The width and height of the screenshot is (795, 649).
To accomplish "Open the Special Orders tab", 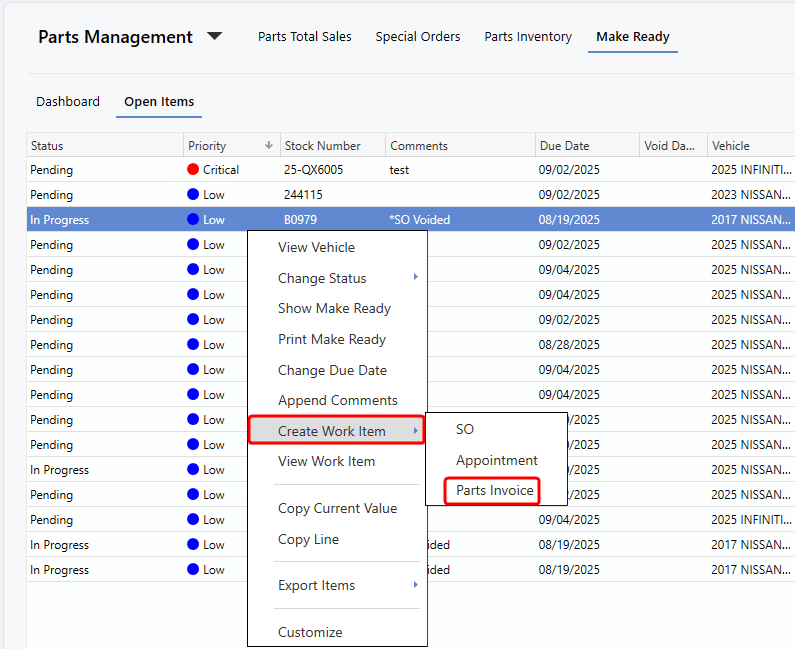I will [418, 37].
